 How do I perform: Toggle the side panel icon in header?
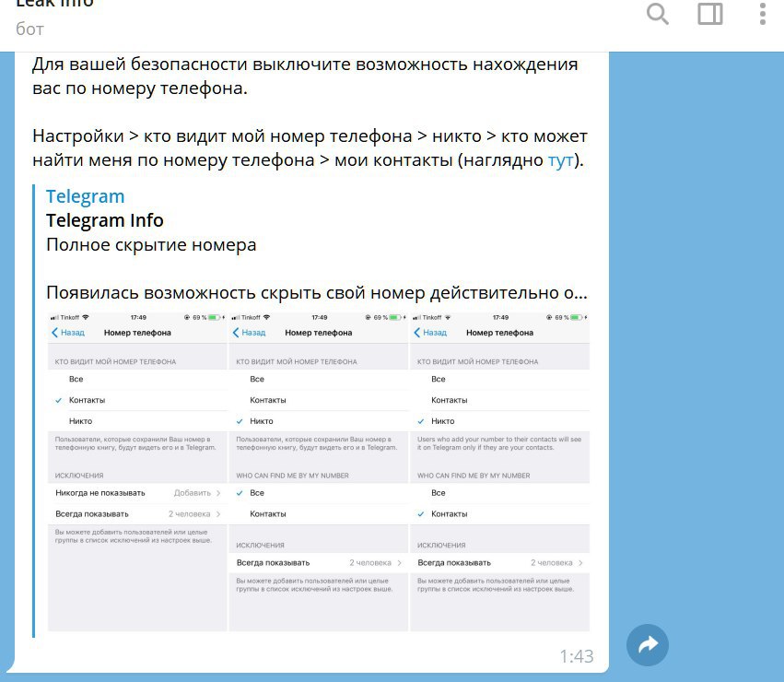coord(710,14)
